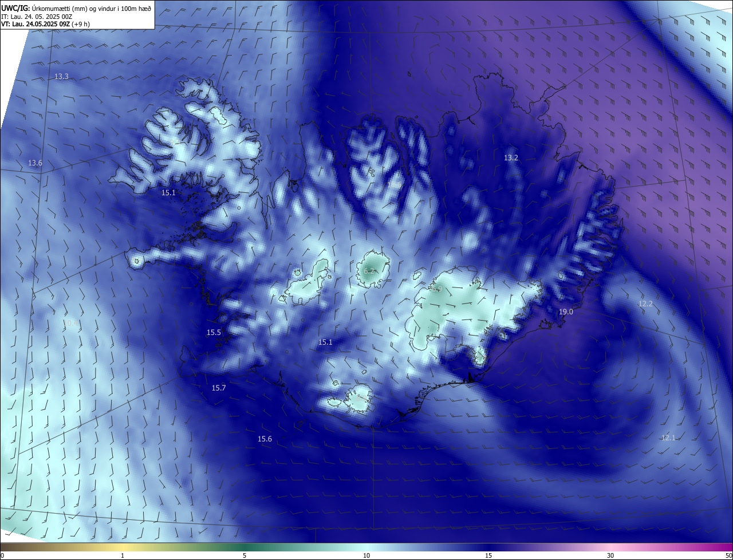Click the color scale tick label 1

click(x=123, y=555)
